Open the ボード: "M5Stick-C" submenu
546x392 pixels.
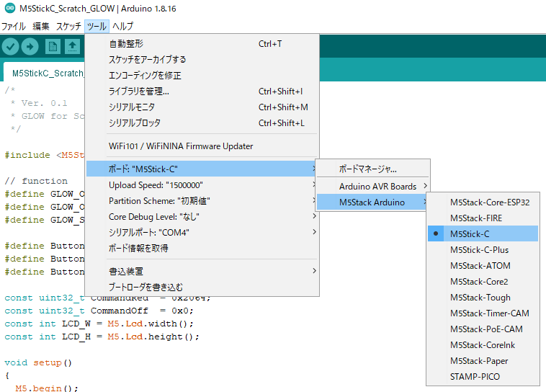click(202, 169)
